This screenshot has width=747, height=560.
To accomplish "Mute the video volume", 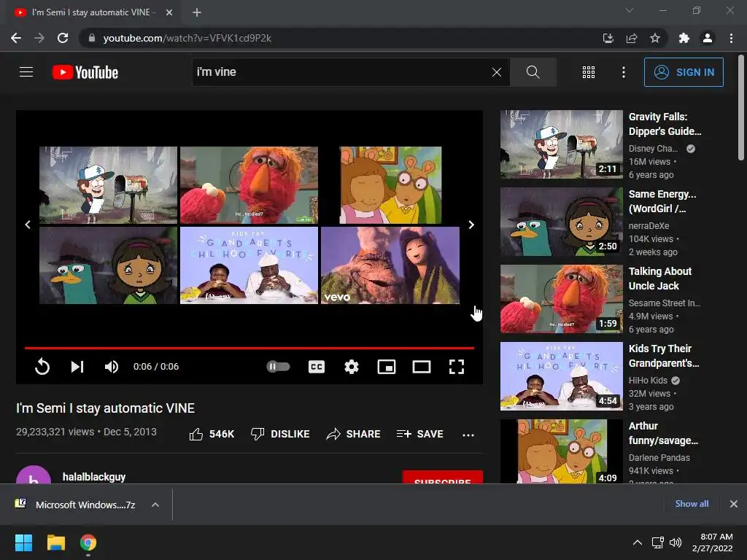I will click(112, 367).
